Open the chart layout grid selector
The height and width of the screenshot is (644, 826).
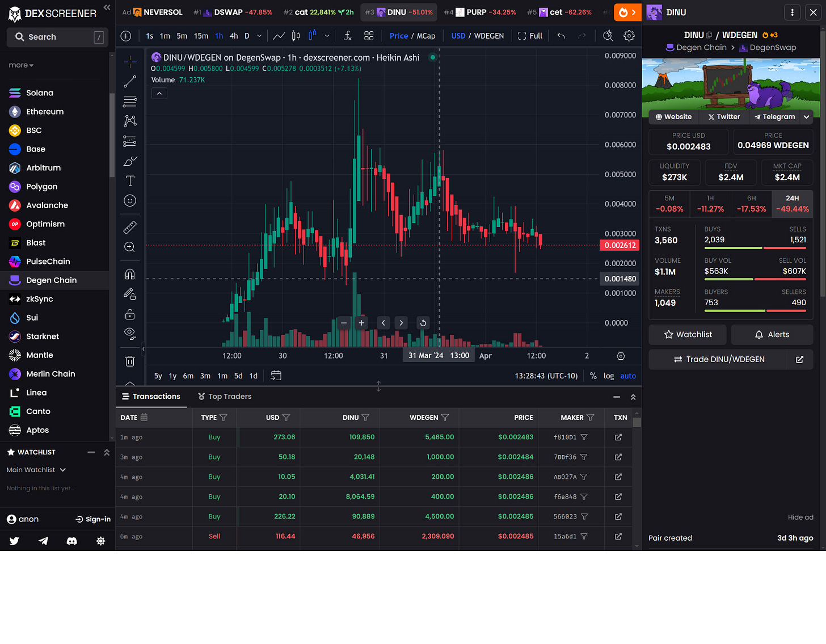click(x=369, y=36)
